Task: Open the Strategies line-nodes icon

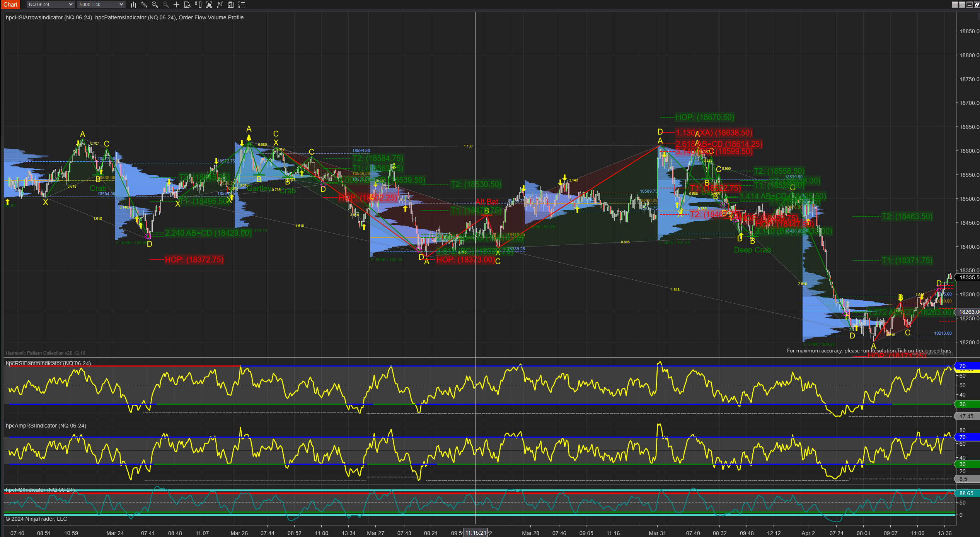Action: pyautogui.click(x=220, y=5)
